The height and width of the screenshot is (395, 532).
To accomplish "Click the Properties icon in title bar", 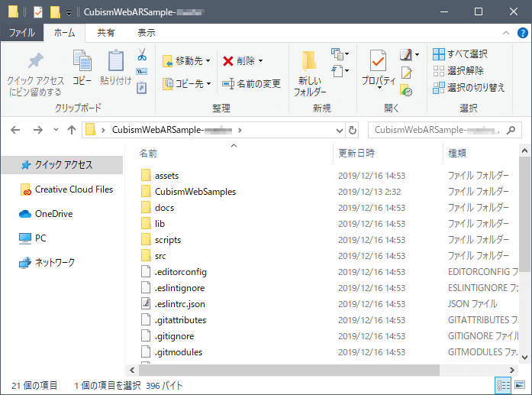I will [38, 12].
